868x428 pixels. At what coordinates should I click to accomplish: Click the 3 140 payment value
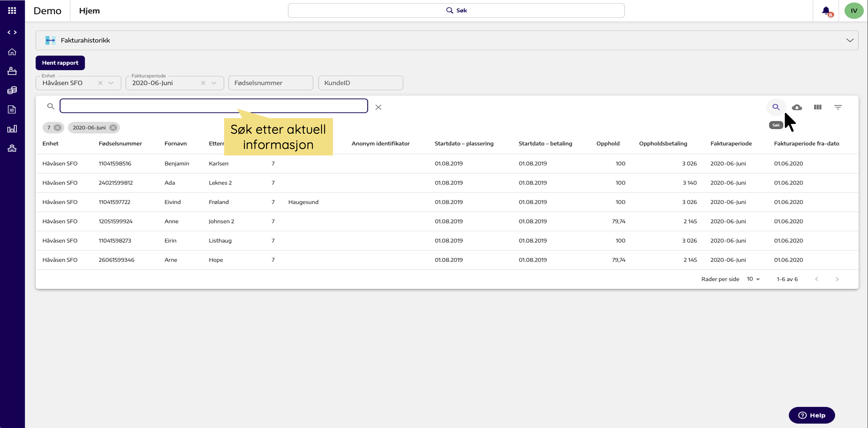pyautogui.click(x=690, y=183)
